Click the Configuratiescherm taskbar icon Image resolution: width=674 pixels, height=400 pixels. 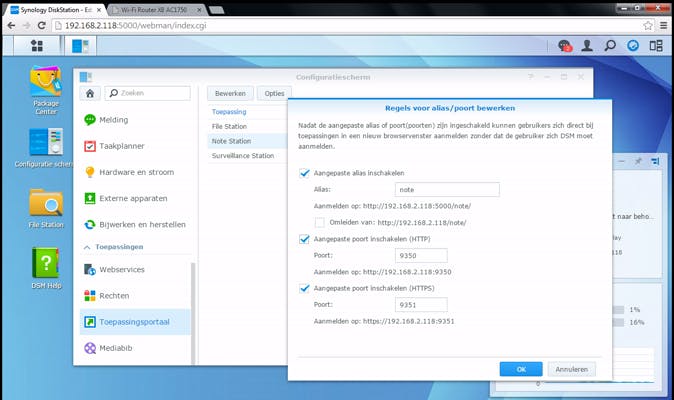tap(80, 46)
